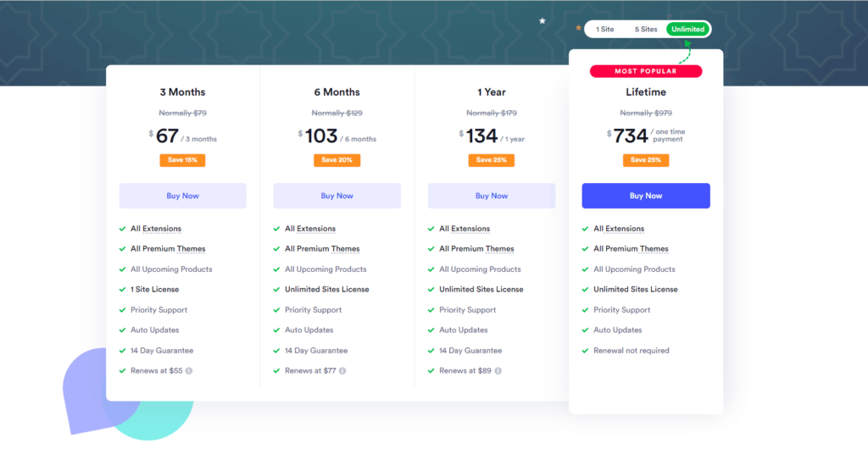868x455 pixels.
Task: Click Priority Support in 3 Months plan
Action: coord(159,310)
